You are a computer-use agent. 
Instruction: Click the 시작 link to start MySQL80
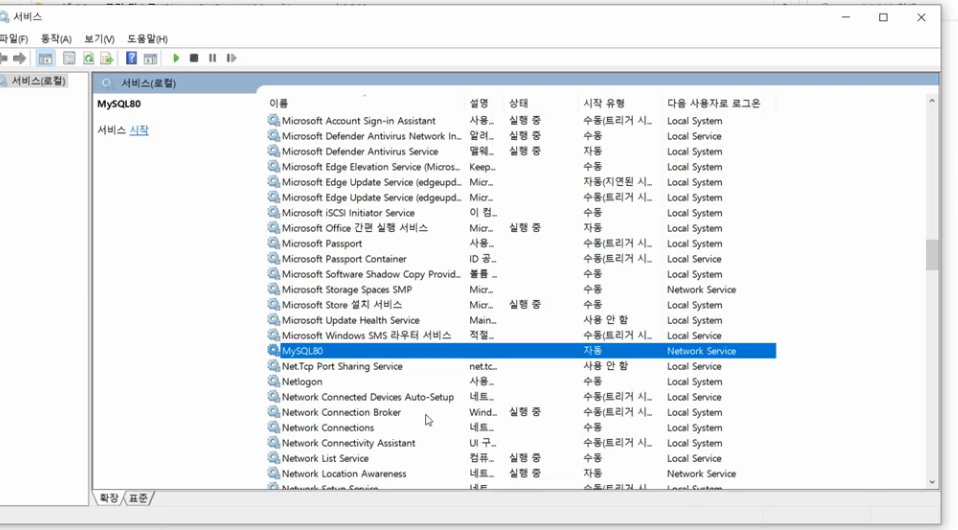click(x=139, y=130)
